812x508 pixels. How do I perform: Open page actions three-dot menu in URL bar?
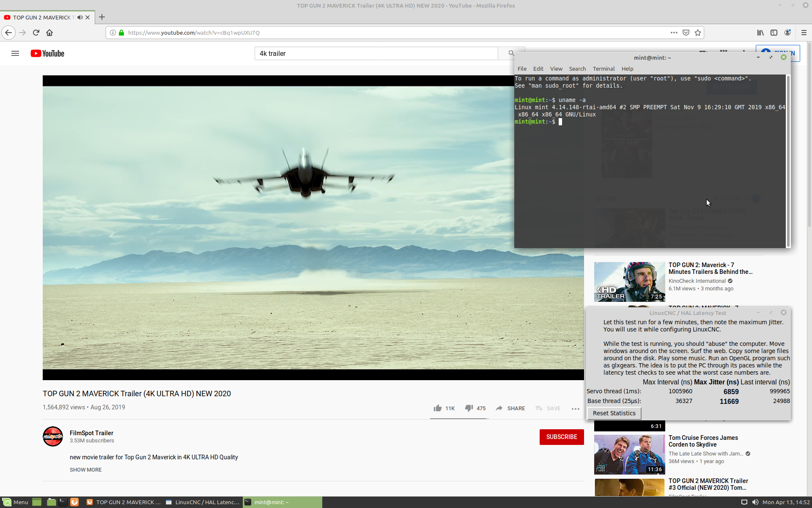click(x=674, y=33)
